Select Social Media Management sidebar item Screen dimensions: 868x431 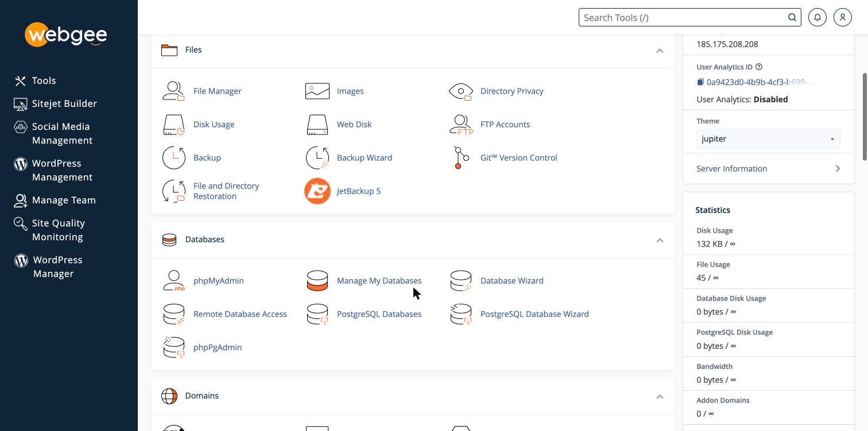[x=53, y=133]
